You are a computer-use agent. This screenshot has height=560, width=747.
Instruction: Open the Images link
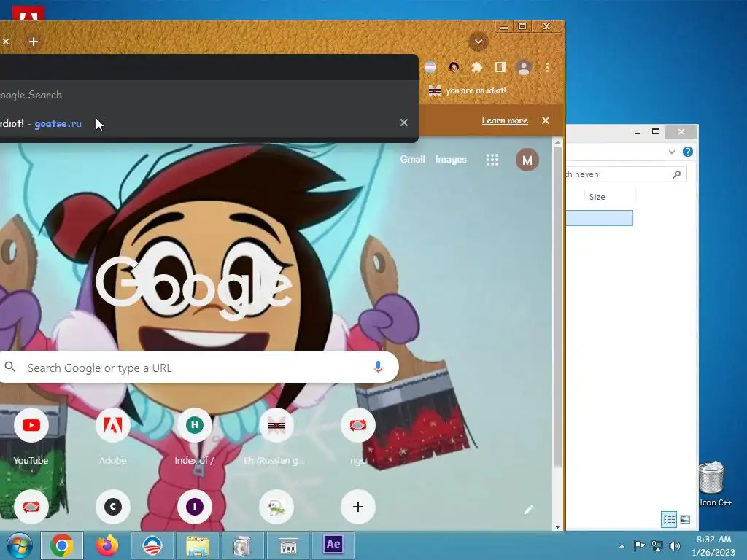click(x=451, y=160)
